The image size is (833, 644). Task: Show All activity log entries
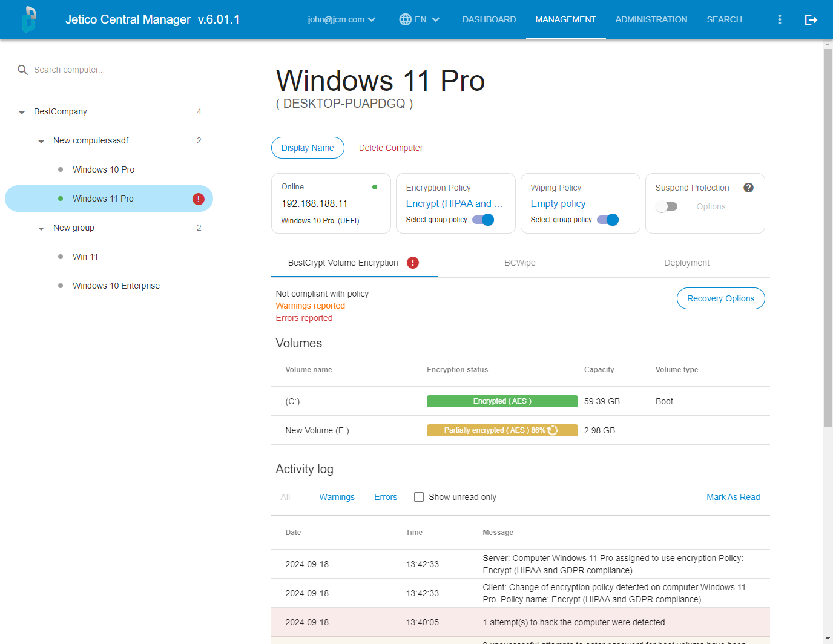[285, 497]
